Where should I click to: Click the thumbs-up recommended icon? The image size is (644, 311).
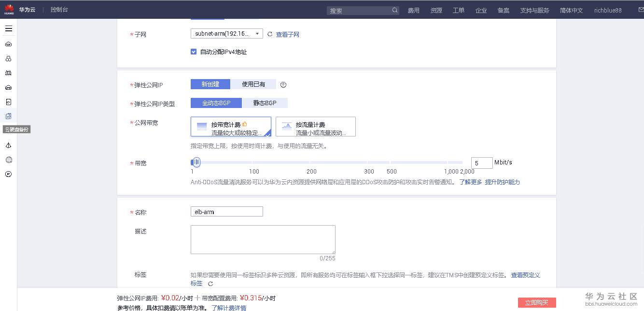[244, 124]
